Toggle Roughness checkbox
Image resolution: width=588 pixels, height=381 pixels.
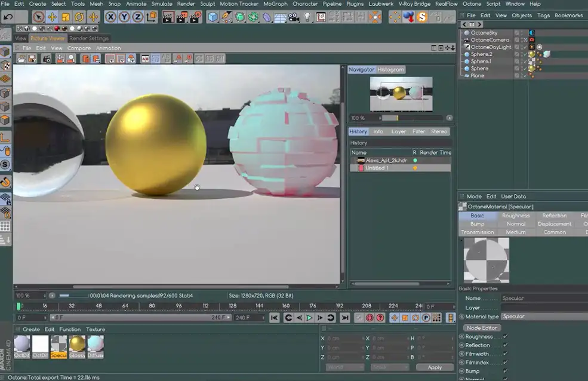tap(505, 336)
